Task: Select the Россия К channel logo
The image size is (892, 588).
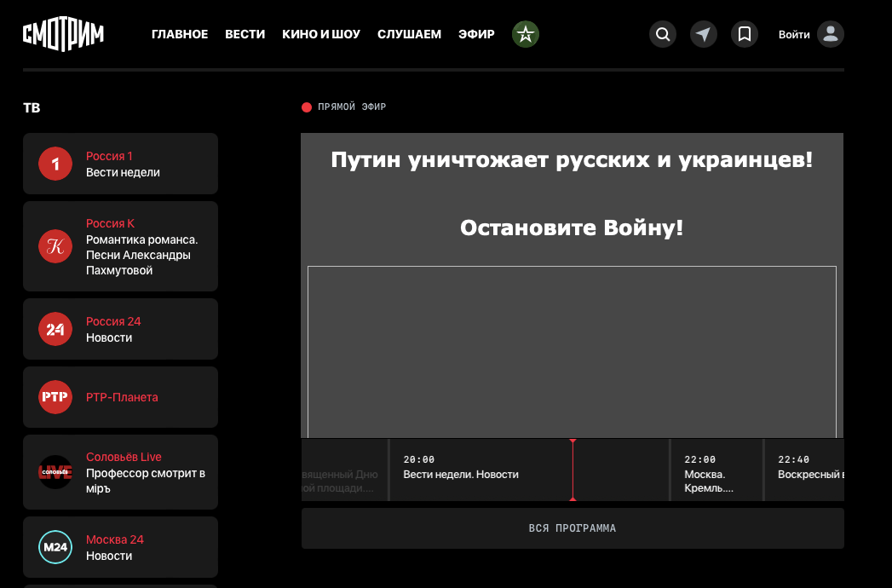Action: point(55,246)
